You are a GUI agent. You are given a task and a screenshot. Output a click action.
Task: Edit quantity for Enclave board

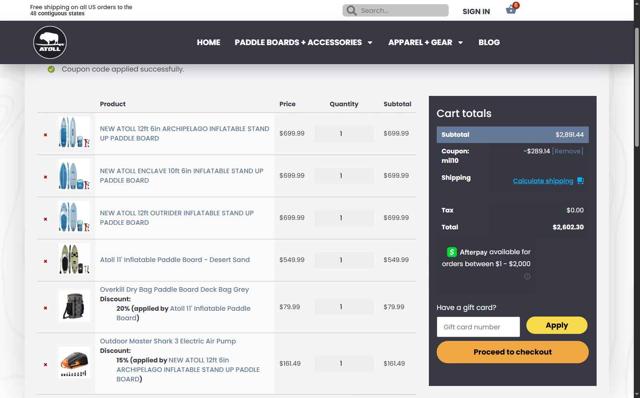pos(344,176)
